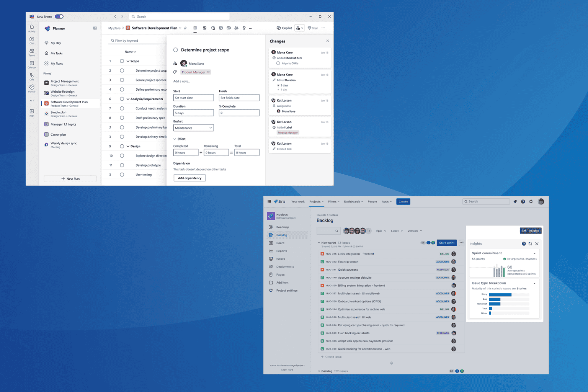Screen dimensions: 588x392
Task: Refresh the Jira Insights panel
Action: click(530, 243)
